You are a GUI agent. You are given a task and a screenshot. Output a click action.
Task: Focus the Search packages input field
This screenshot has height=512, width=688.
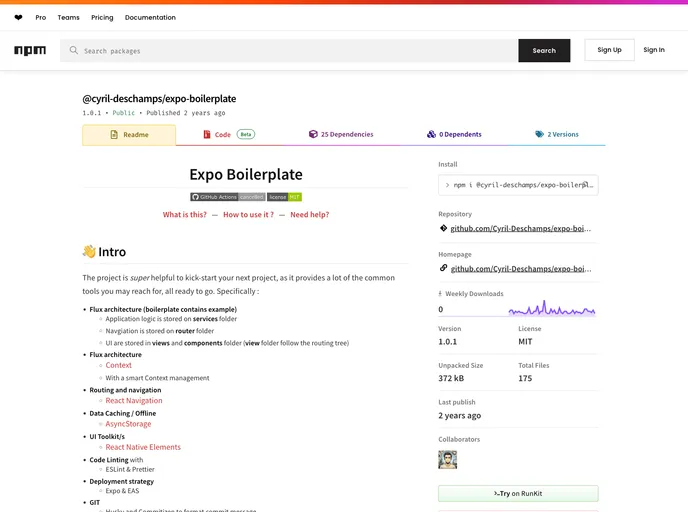point(289,50)
